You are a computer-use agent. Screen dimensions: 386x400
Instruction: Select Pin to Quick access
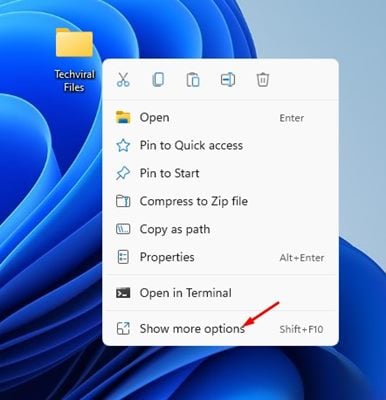tap(220, 145)
